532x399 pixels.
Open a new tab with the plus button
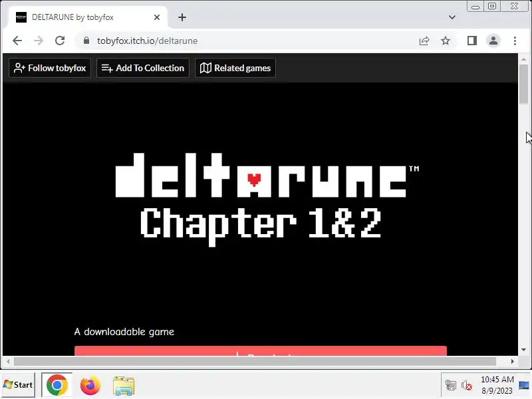tap(182, 17)
